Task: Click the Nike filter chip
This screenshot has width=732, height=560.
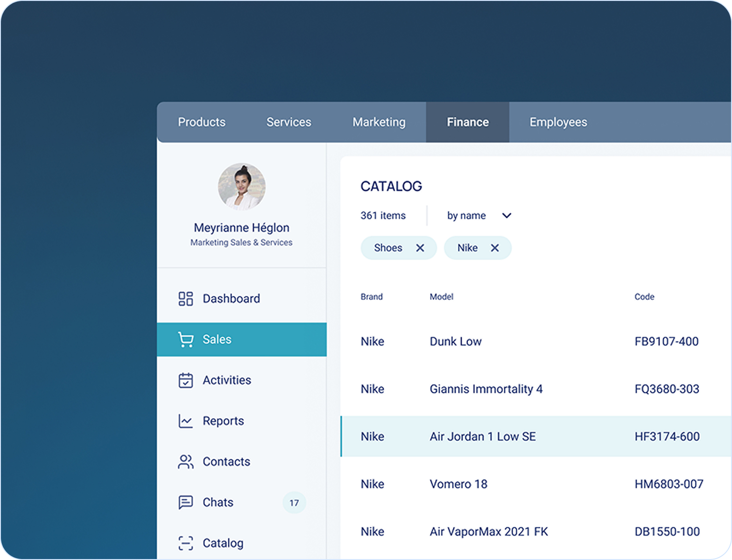Action: (x=478, y=248)
